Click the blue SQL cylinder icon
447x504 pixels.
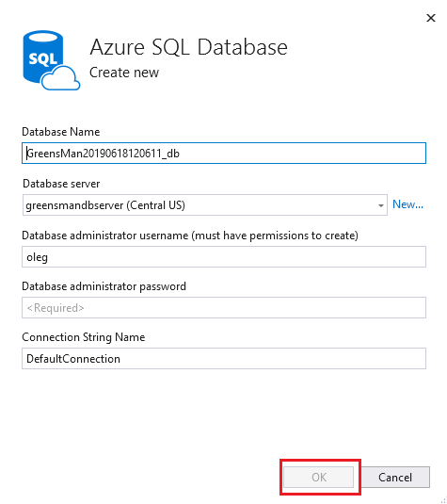[x=42, y=55]
